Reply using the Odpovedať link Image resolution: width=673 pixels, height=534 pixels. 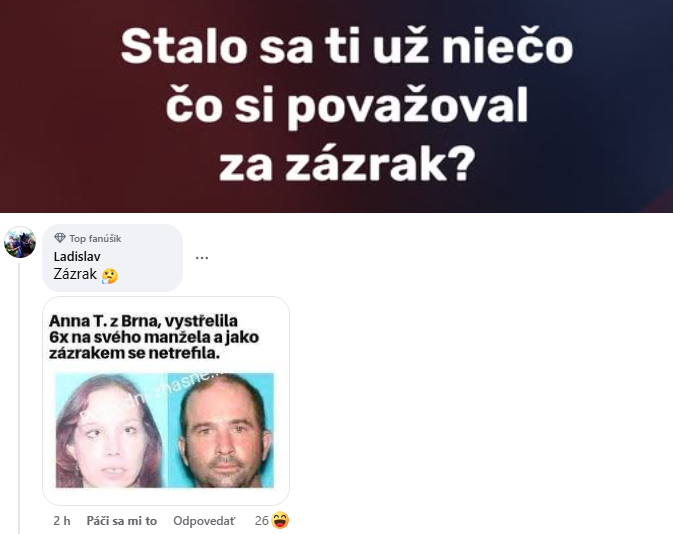point(204,521)
